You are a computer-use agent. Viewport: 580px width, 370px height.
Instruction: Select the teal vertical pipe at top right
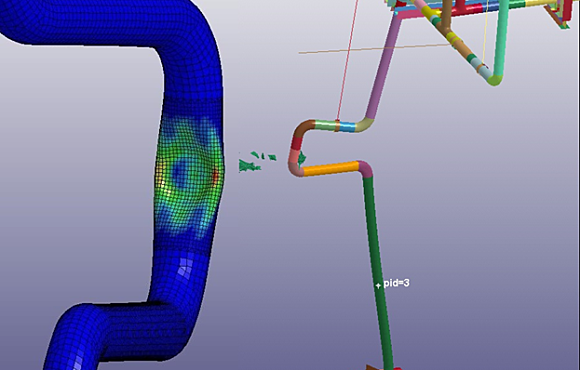click(501, 38)
